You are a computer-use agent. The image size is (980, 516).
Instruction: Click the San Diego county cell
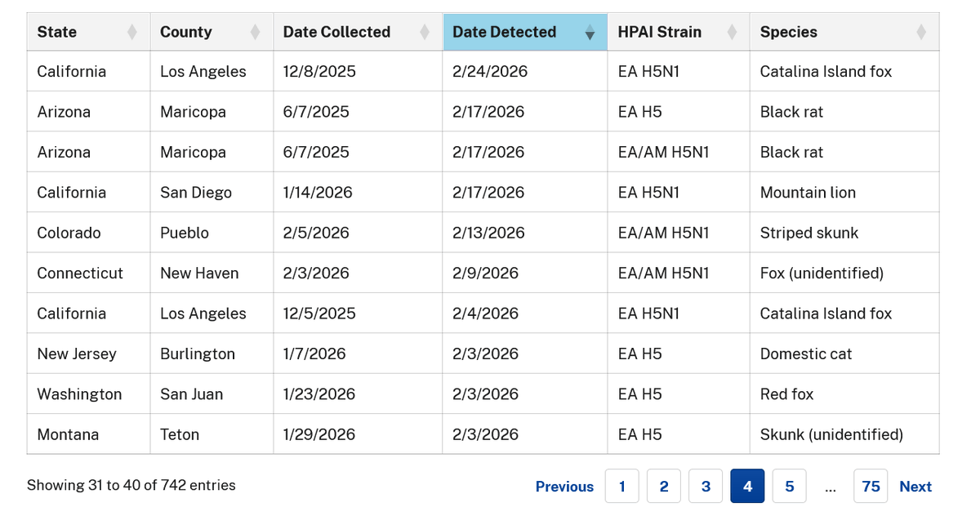click(212, 193)
